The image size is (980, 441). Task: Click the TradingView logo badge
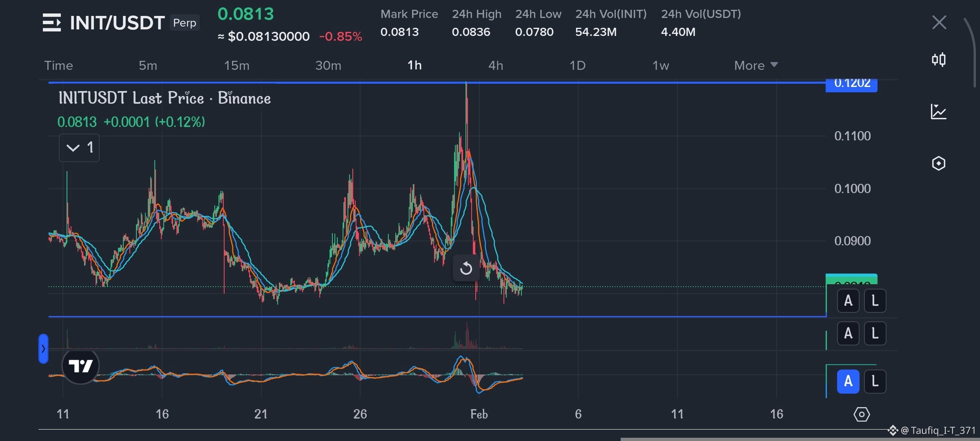tap(80, 366)
